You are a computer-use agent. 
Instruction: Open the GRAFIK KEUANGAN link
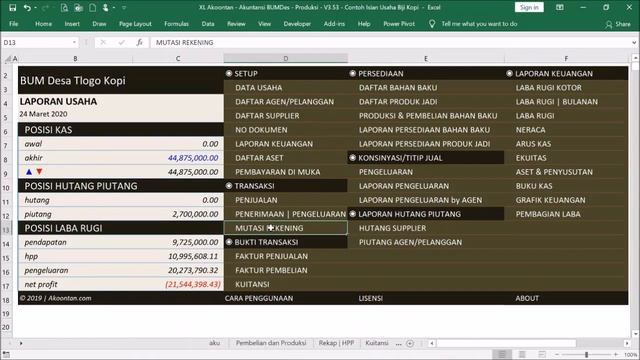[x=550, y=200]
